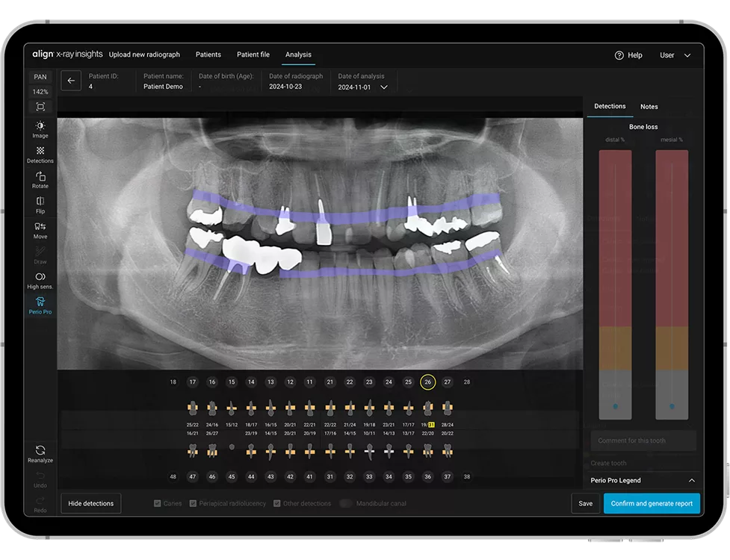Open the Patient file menu item
The height and width of the screenshot is (560, 730).
coord(253,55)
